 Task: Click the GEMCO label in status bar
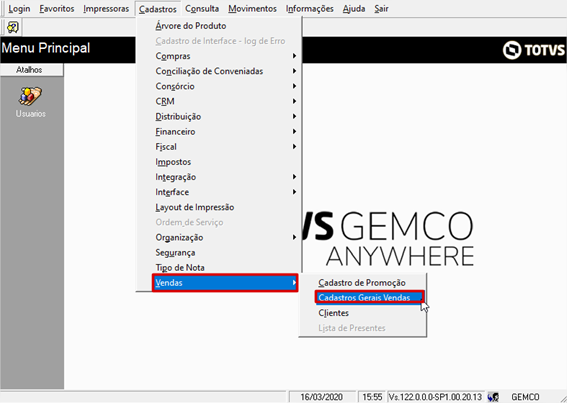[x=525, y=397]
